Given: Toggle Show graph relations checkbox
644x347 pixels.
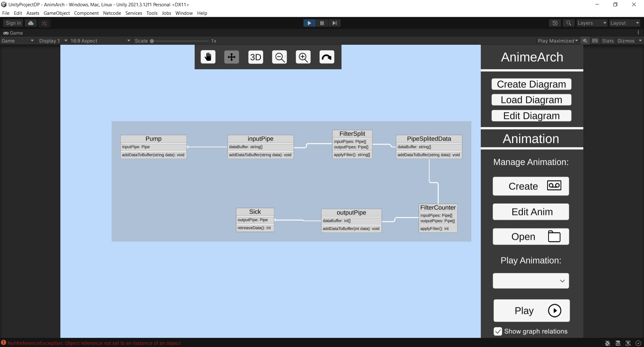Looking at the screenshot, I should point(498,331).
